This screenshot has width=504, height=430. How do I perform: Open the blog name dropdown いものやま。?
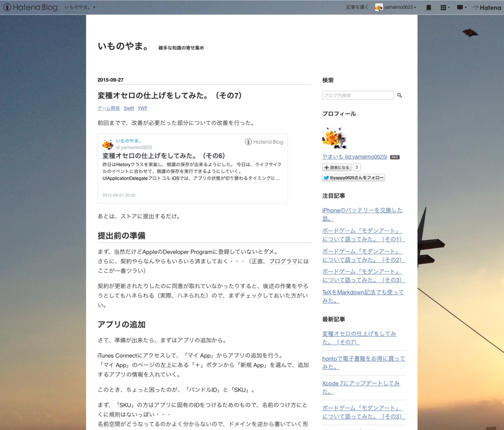coord(79,7)
